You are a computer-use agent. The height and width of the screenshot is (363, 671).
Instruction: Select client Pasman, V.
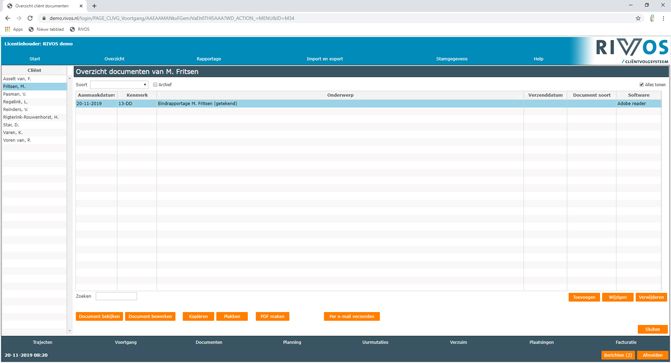pyautogui.click(x=34, y=94)
